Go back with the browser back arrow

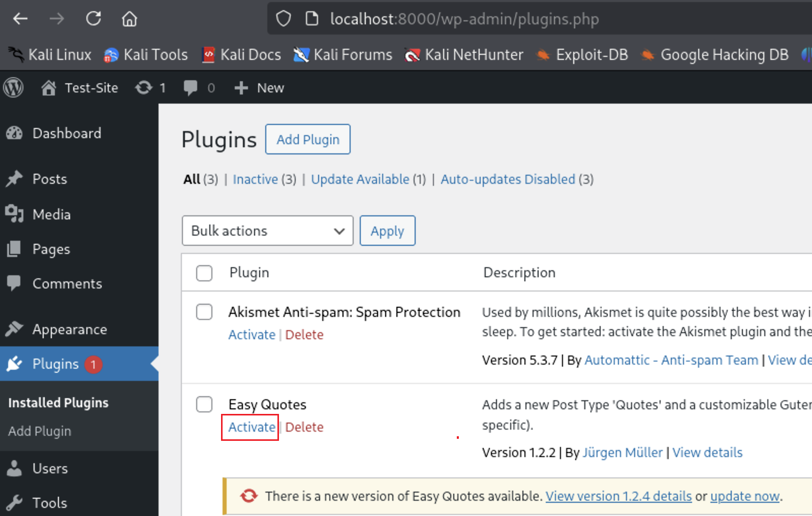[x=20, y=19]
